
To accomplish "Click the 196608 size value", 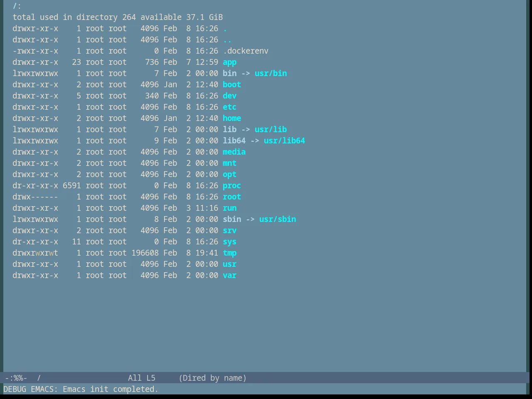I will (x=145, y=253).
